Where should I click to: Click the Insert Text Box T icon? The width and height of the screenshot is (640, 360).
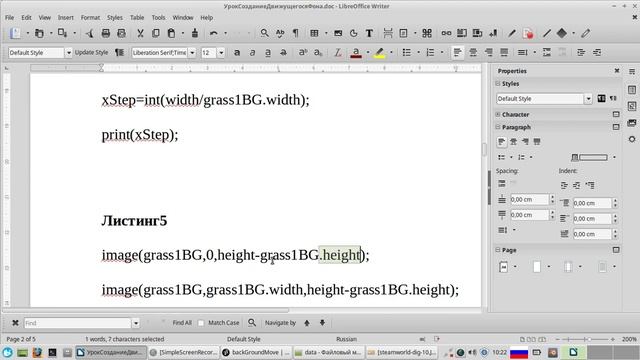[369, 33]
